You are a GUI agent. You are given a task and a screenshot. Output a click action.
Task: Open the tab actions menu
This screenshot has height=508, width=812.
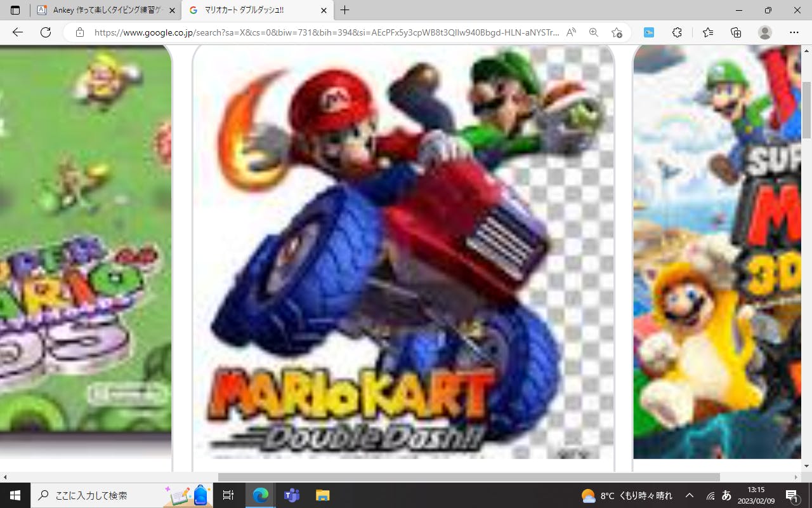click(15, 10)
